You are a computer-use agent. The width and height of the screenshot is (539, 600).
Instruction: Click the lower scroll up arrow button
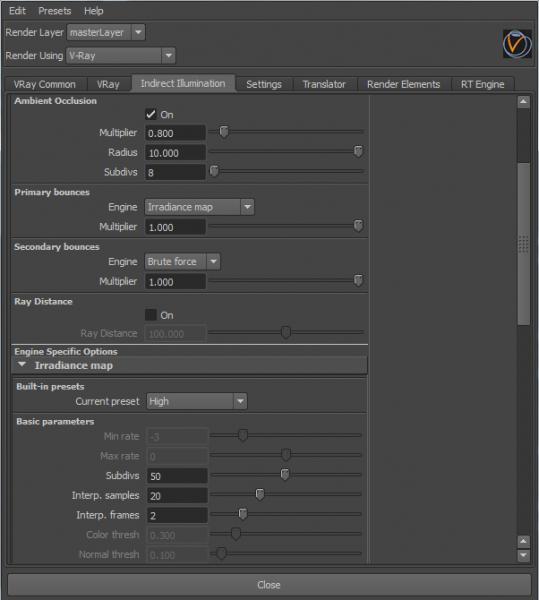pyautogui.click(x=523, y=541)
